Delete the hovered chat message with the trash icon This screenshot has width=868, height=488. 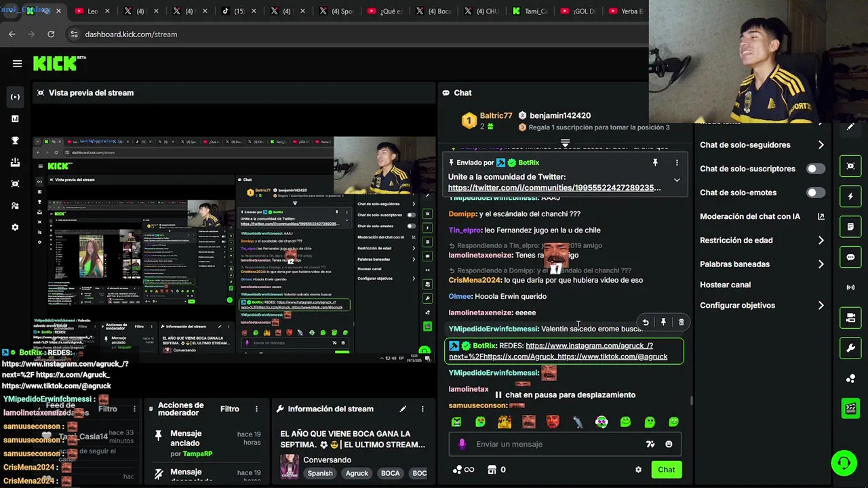coord(681,323)
